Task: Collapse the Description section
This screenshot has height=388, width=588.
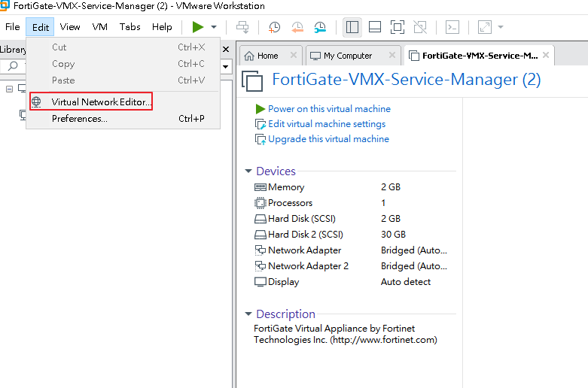Action: click(248, 314)
